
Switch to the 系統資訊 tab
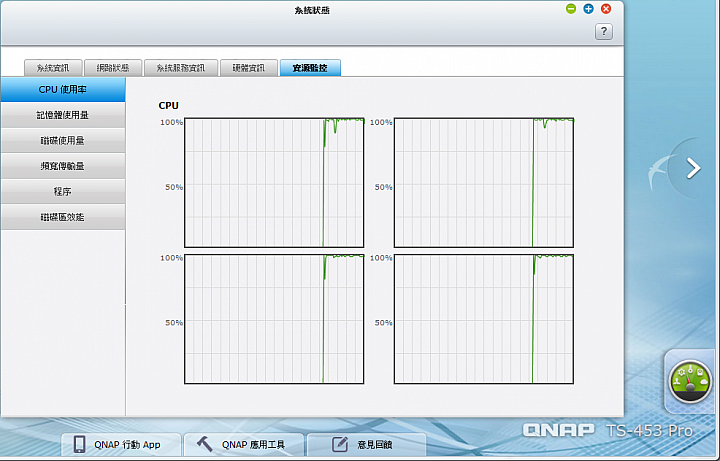(53, 68)
